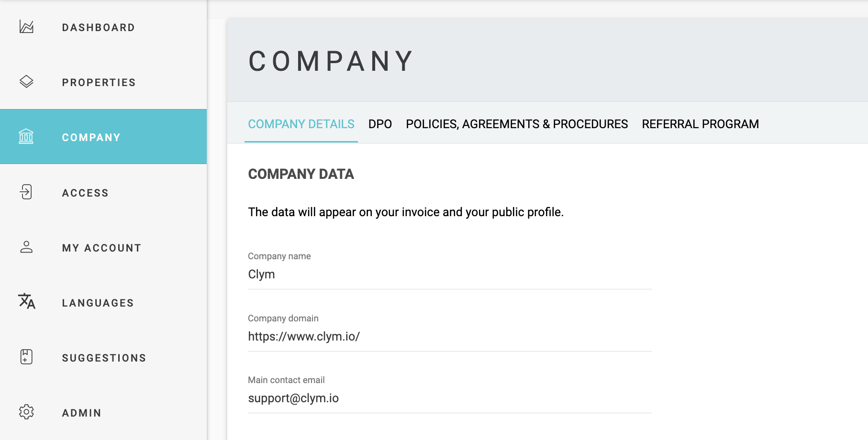Open Policies, Agreements & Procedures tab
This screenshot has height=440, width=868.
click(x=517, y=124)
